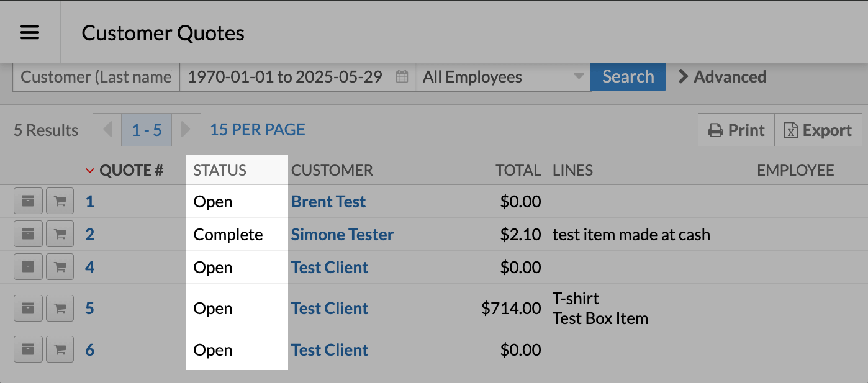Image resolution: width=868 pixels, height=383 pixels.
Task: Add quote 2 to the sale cart
Action: coord(60,234)
